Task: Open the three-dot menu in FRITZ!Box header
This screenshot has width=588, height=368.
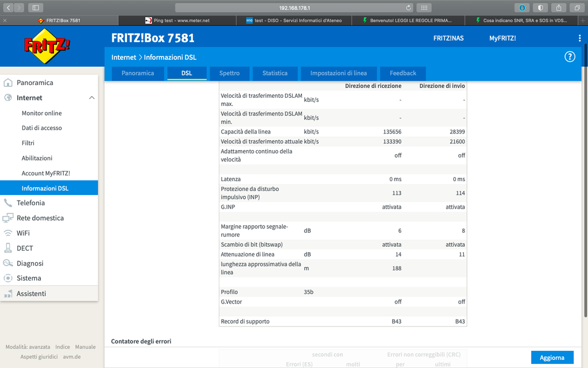Action: [x=579, y=38]
